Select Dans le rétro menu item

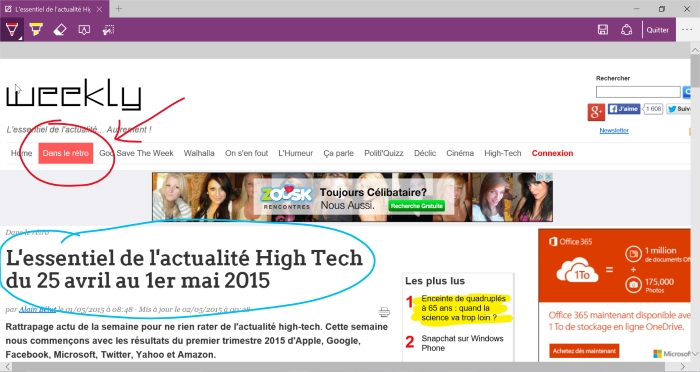click(x=66, y=153)
